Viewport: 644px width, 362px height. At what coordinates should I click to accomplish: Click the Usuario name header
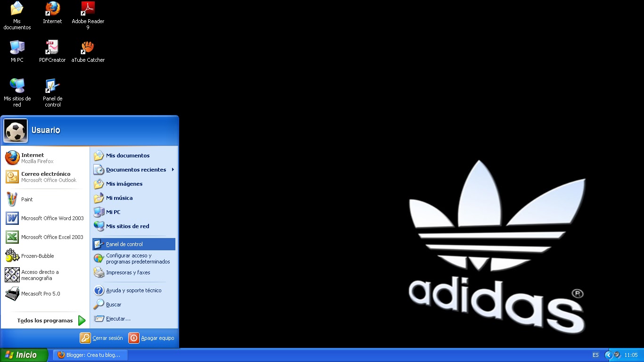(x=46, y=130)
